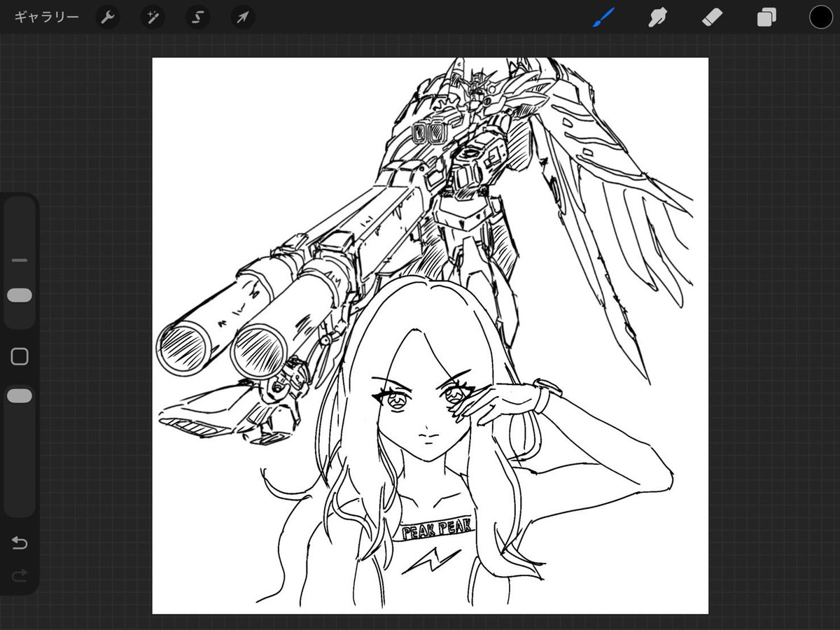This screenshot has height=630, width=840.
Task: Open the Layers panel
Action: pos(766,17)
